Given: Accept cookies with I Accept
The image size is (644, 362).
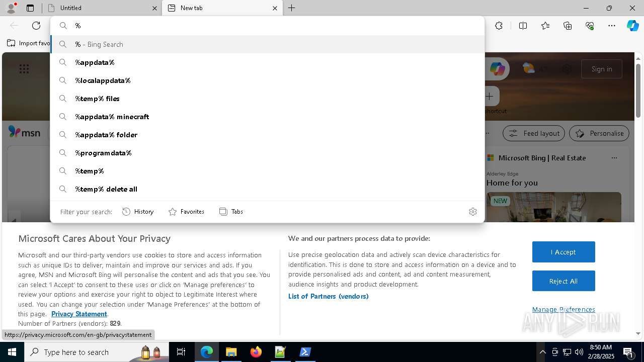Looking at the screenshot, I should click(x=563, y=252).
